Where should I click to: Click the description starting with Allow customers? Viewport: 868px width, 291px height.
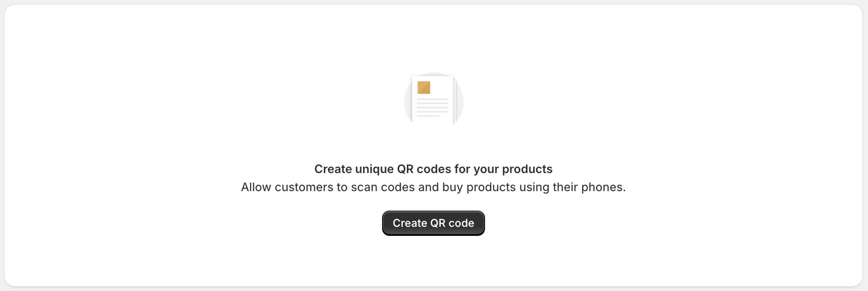433,187
